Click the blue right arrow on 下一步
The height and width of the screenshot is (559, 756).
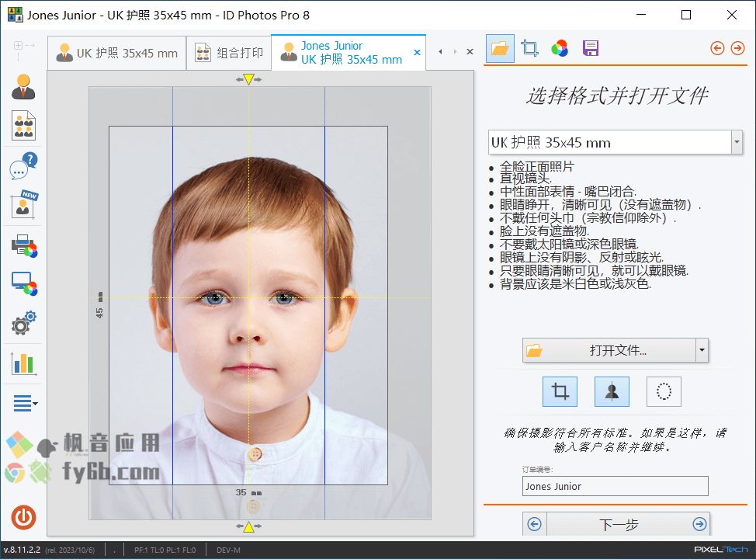coord(699,524)
